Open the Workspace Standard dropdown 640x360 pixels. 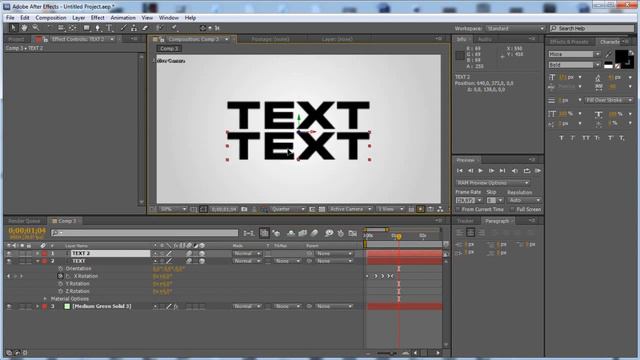[x=515, y=29]
